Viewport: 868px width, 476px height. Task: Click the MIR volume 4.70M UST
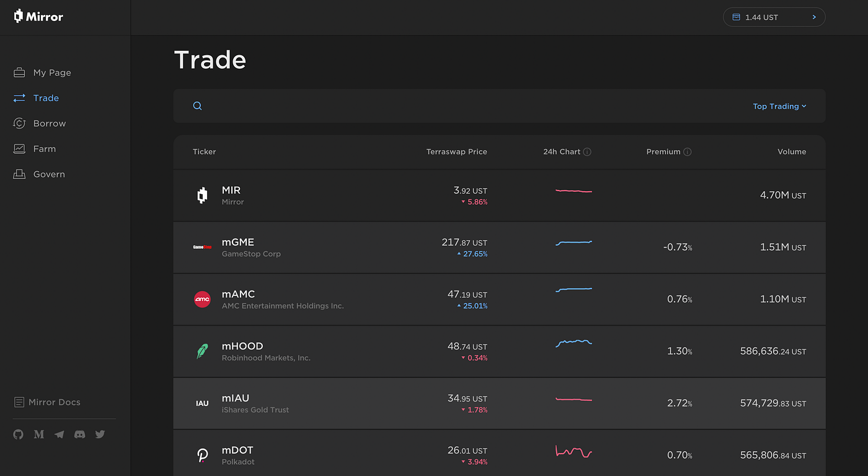click(783, 195)
